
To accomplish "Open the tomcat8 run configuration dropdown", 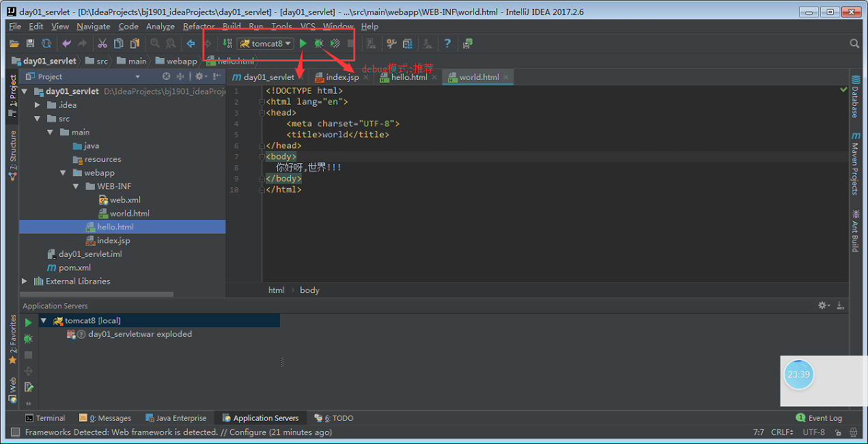I will (266, 44).
